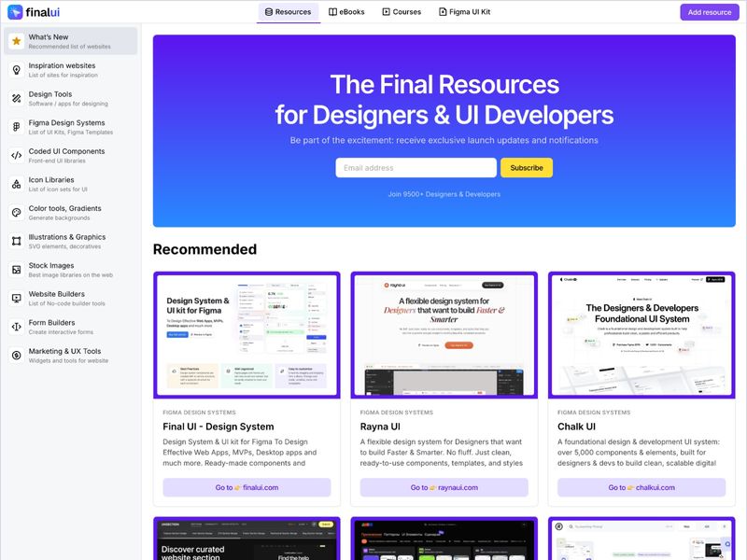The width and height of the screenshot is (747, 560).
Task: Click the Email address input field
Action: [x=416, y=168]
